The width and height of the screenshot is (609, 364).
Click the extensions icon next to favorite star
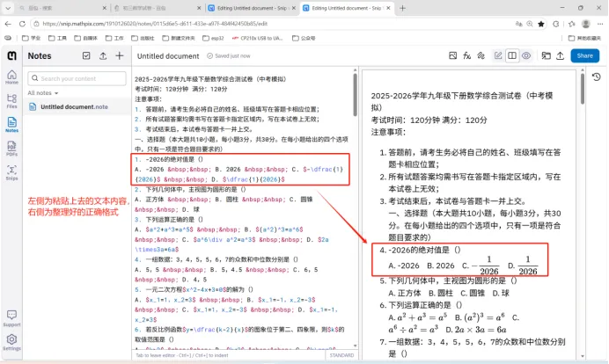556,24
